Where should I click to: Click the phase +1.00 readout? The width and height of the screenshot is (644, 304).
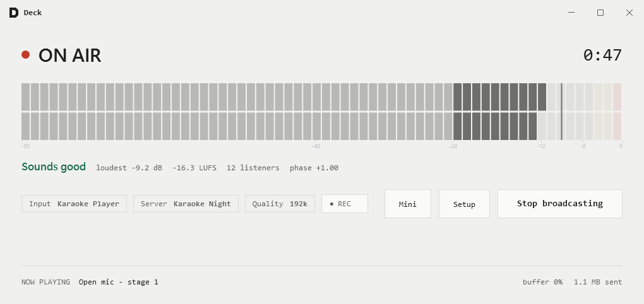point(314,168)
